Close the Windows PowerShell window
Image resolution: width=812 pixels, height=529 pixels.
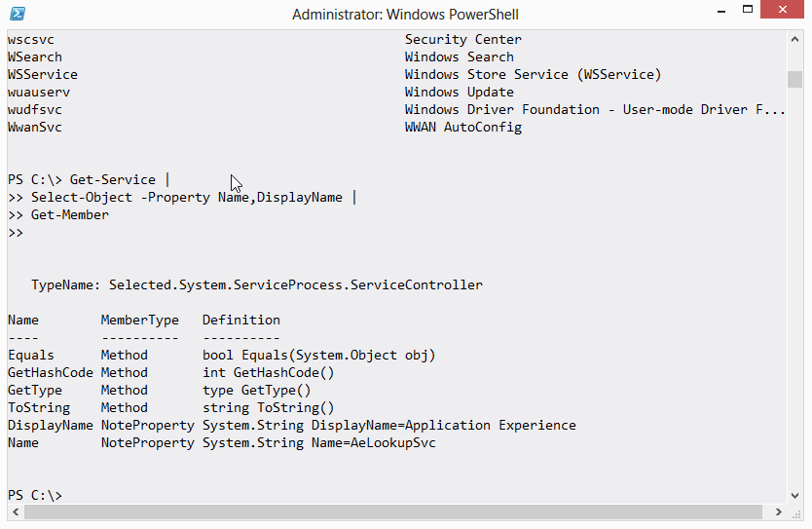(783, 11)
